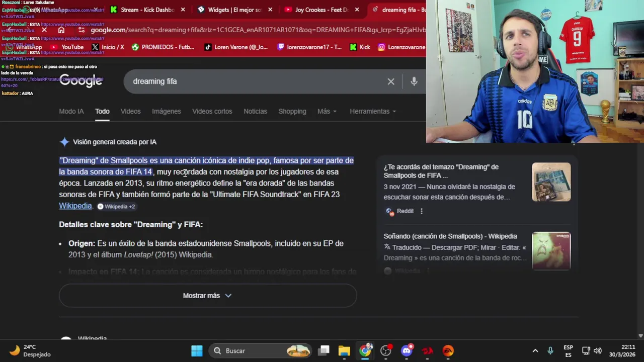Screen dimensions: 644x362
Task: Show hidden system tray icons
Action: [535, 351]
